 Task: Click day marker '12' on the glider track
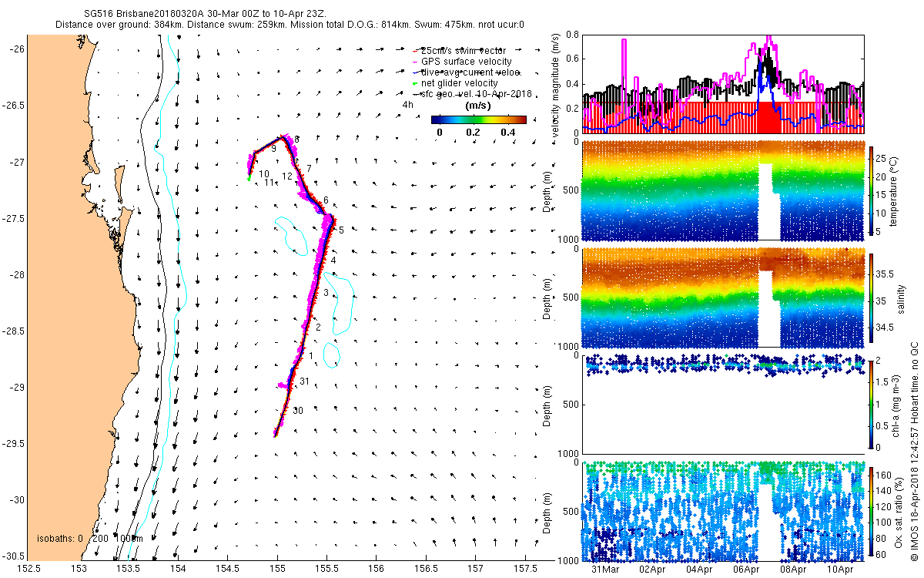tap(286, 176)
